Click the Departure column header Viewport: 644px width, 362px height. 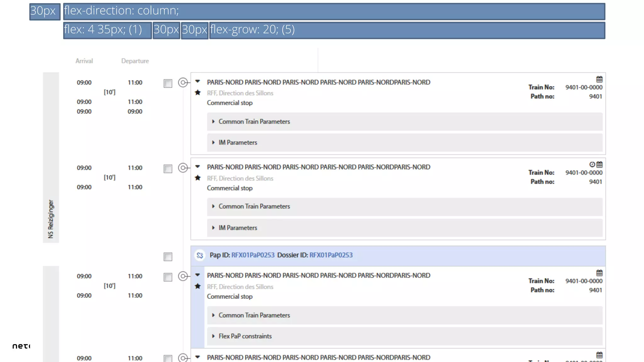pyautogui.click(x=135, y=61)
